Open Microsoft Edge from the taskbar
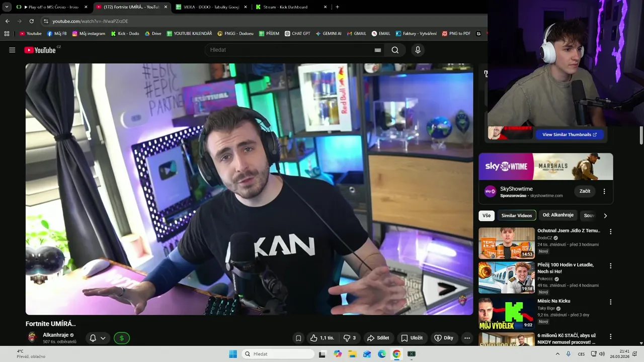This screenshot has width=644, height=362. pos(382,354)
